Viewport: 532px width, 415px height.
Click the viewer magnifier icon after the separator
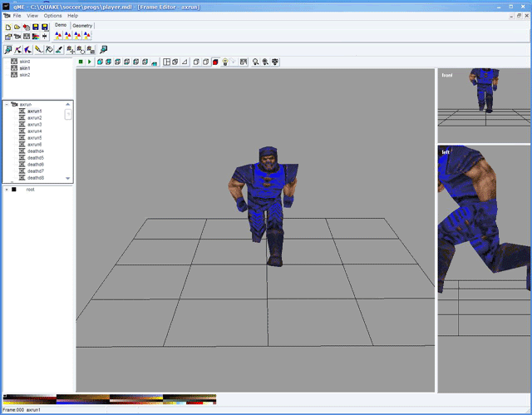[x=103, y=50]
